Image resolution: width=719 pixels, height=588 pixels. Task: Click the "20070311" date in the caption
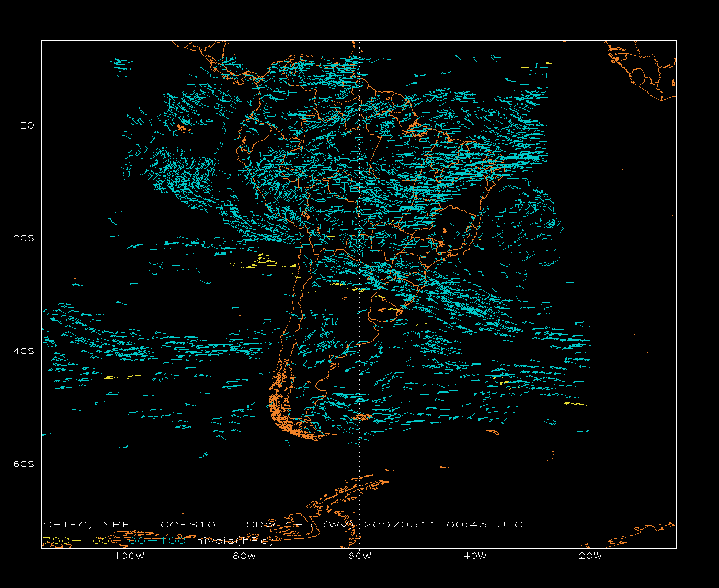400,525
